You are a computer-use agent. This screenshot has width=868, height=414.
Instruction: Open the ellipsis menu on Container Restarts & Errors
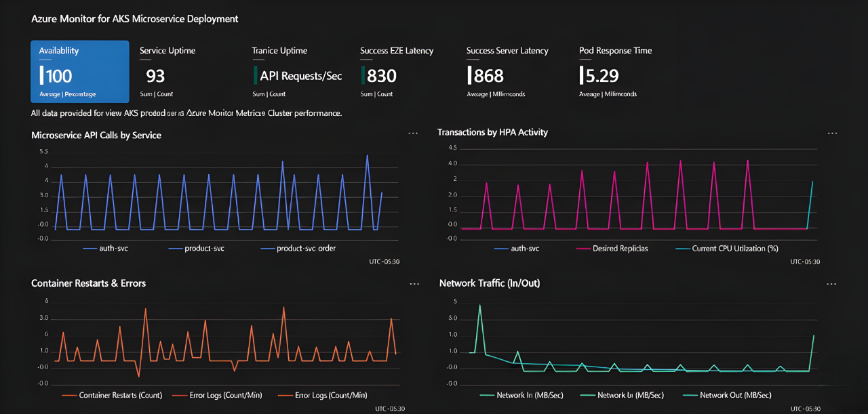tap(414, 284)
